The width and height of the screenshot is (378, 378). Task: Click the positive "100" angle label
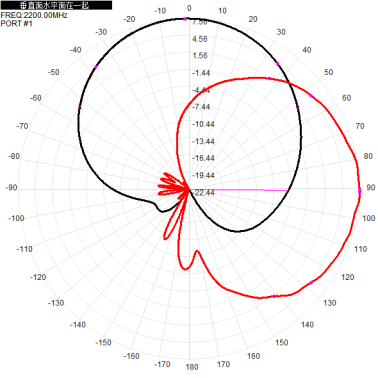click(369, 218)
